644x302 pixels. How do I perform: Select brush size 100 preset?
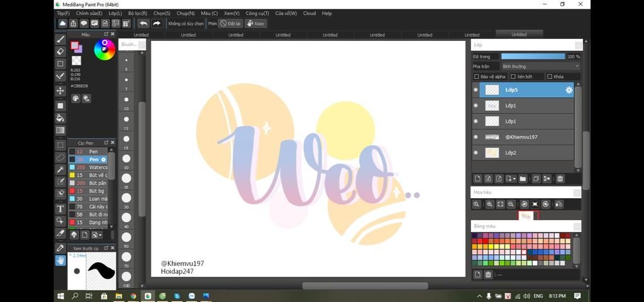(x=126, y=279)
